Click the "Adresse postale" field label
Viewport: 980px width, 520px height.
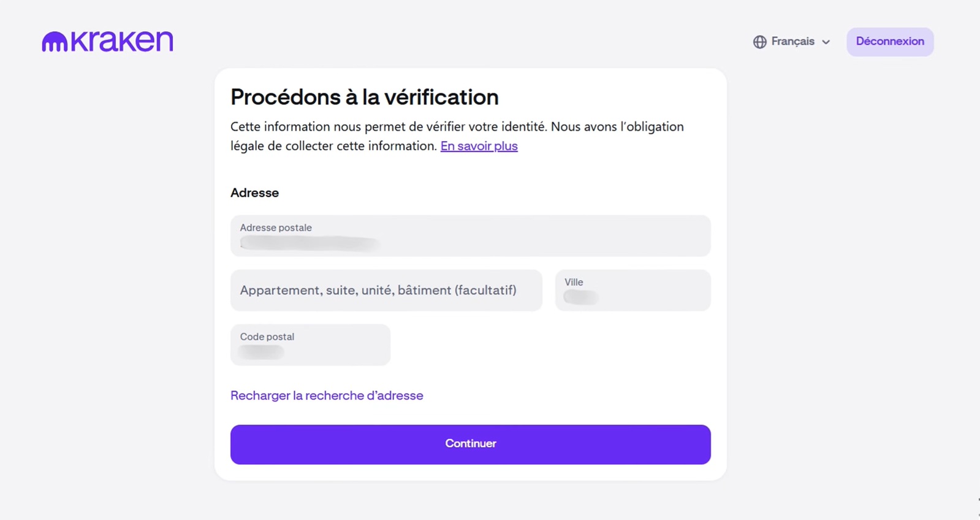[276, 227]
